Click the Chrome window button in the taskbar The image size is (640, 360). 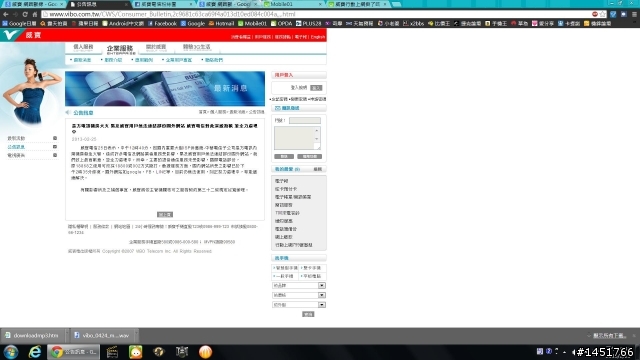(x=73, y=352)
